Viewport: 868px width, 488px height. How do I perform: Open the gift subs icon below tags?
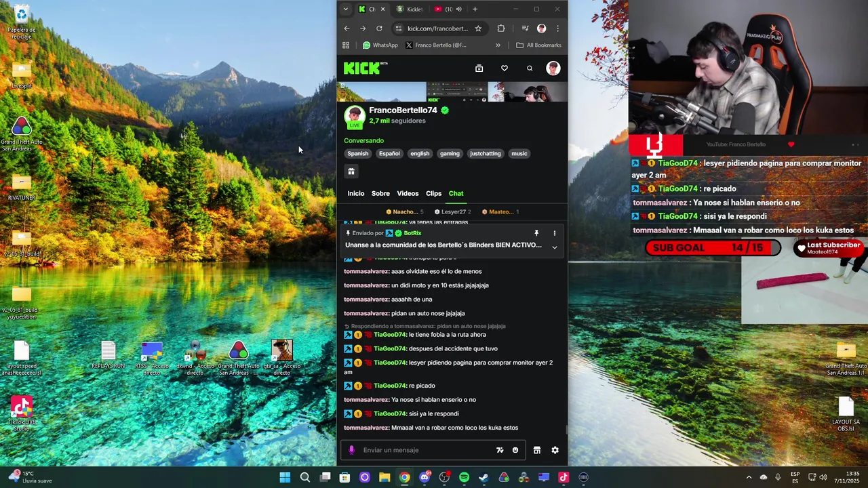pos(351,171)
